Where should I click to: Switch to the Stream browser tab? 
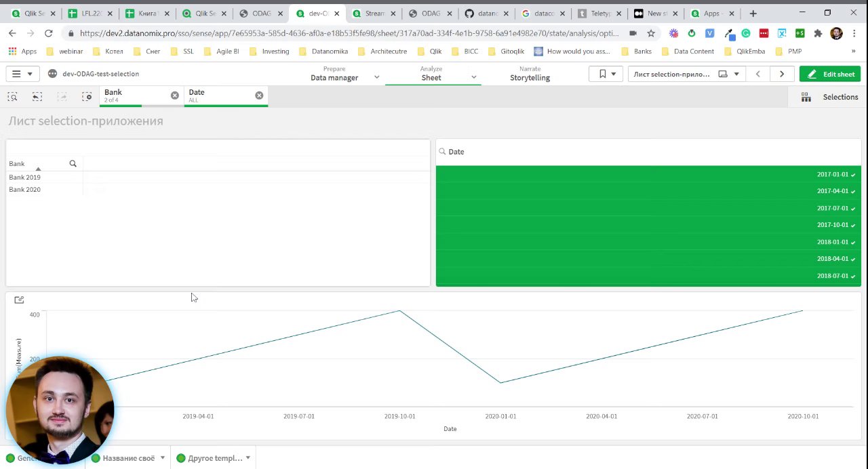(374, 14)
